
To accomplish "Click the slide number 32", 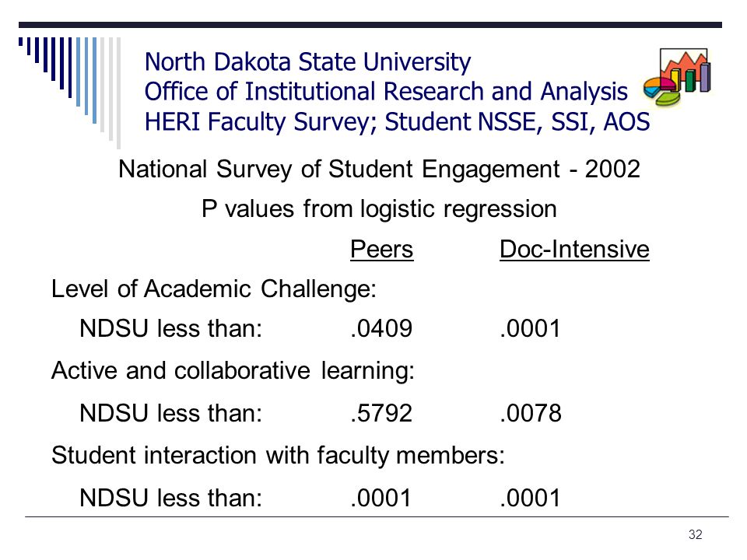I will coord(695,535).
